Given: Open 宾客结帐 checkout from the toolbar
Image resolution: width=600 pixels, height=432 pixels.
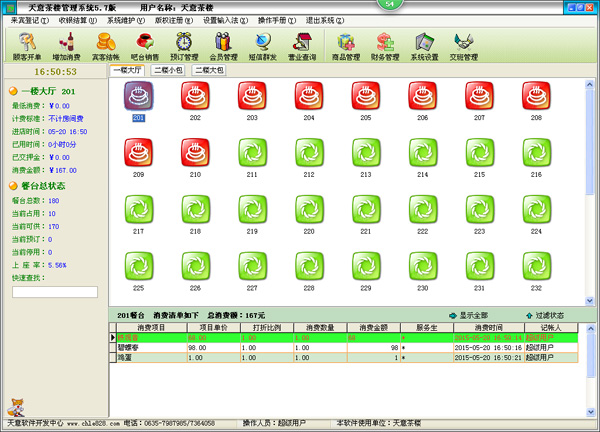Looking at the screenshot, I should [x=105, y=44].
